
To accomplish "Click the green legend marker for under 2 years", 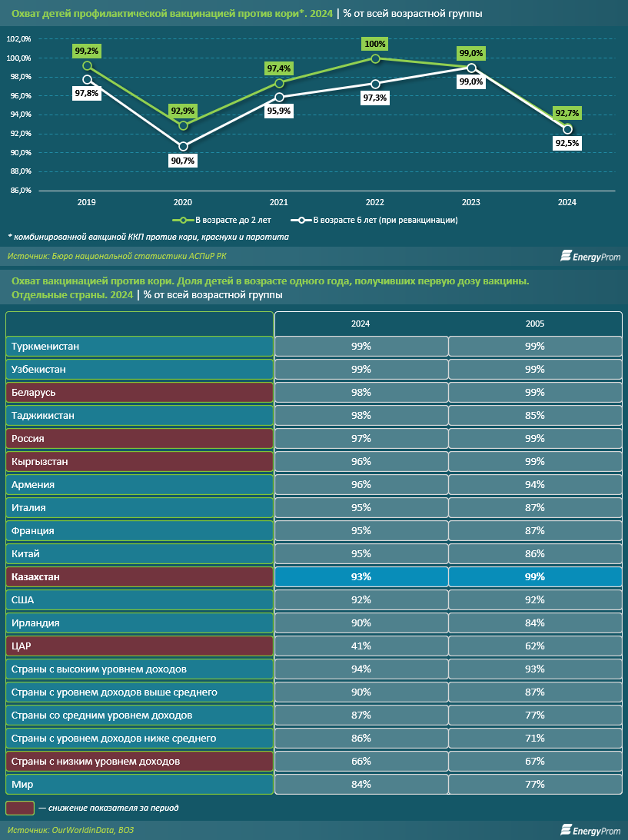I will [184, 220].
